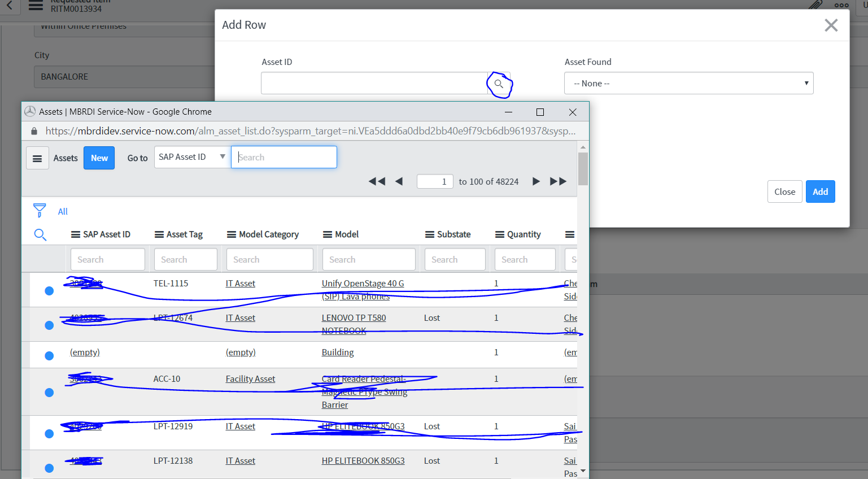Close the Add Row dialog with X

click(x=831, y=25)
